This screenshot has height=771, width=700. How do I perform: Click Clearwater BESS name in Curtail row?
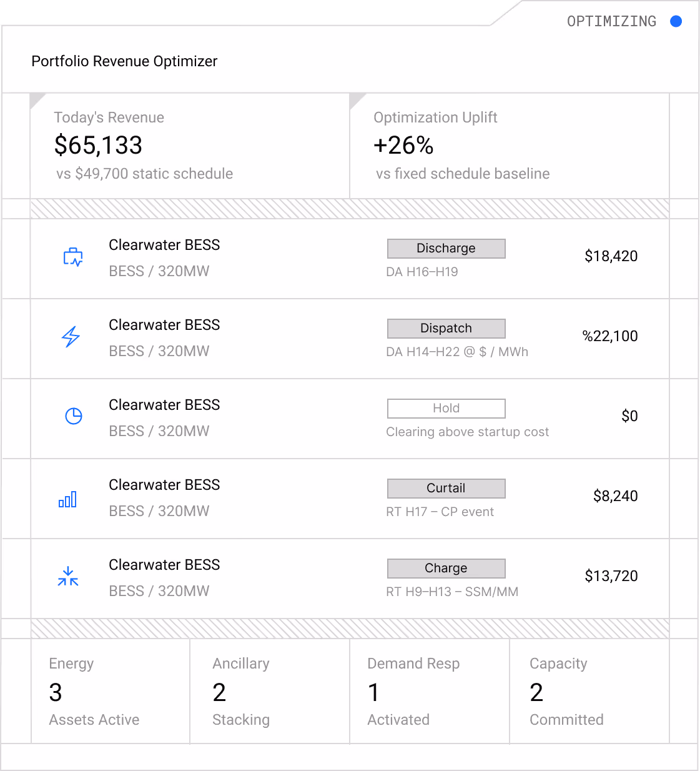pyautogui.click(x=164, y=485)
